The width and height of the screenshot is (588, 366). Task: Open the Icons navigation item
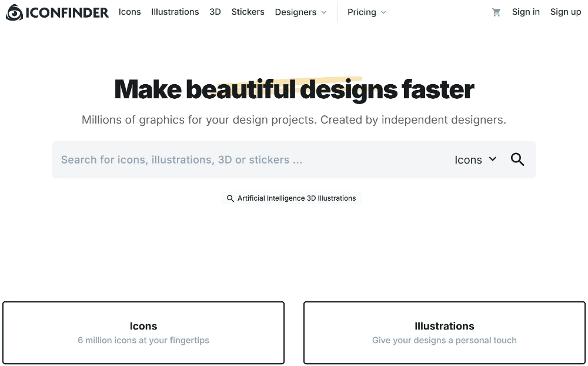129,12
